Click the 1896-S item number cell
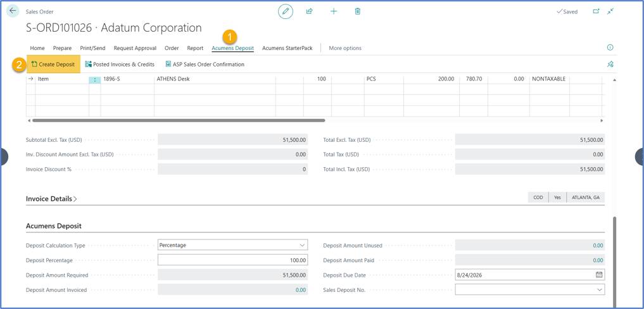Image resolution: width=644 pixels, height=309 pixels. [x=127, y=79]
